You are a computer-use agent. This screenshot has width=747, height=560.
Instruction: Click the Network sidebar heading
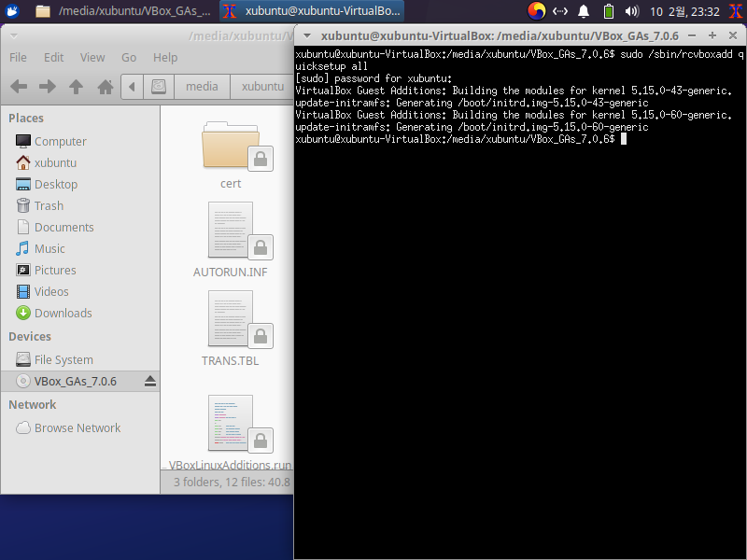33,405
